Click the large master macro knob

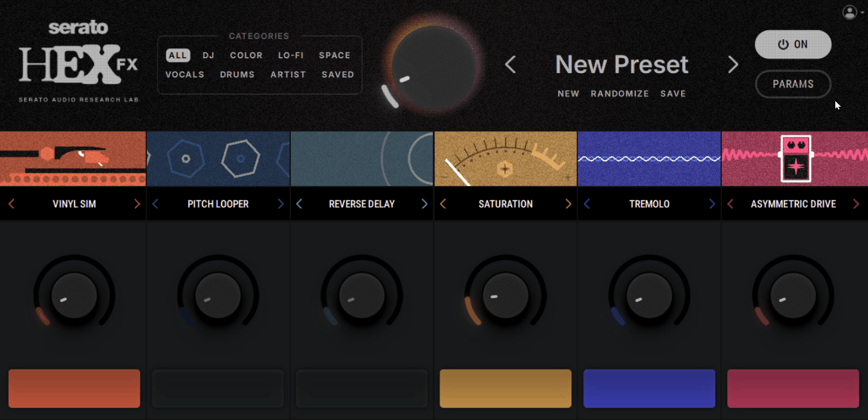point(434,67)
